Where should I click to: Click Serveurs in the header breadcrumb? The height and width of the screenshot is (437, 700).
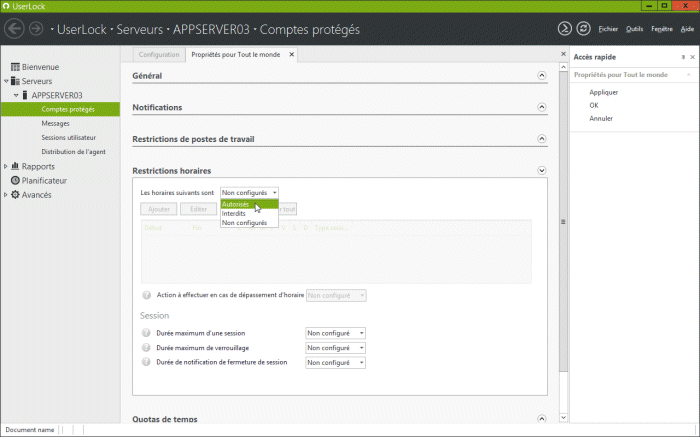tap(139, 29)
